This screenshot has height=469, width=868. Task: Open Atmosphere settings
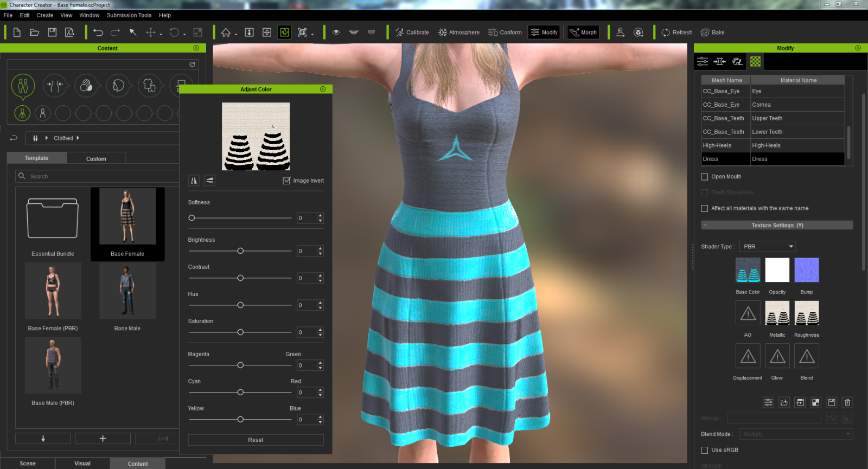pyautogui.click(x=459, y=33)
